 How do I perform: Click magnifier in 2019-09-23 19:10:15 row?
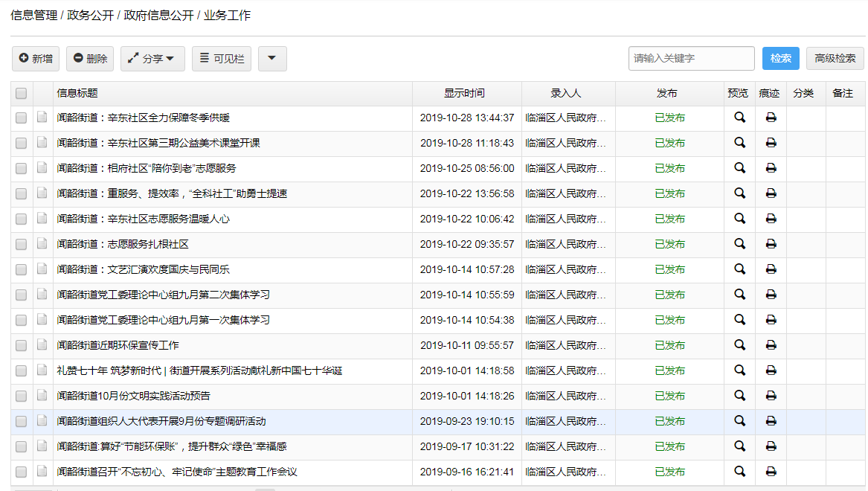[739, 421]
